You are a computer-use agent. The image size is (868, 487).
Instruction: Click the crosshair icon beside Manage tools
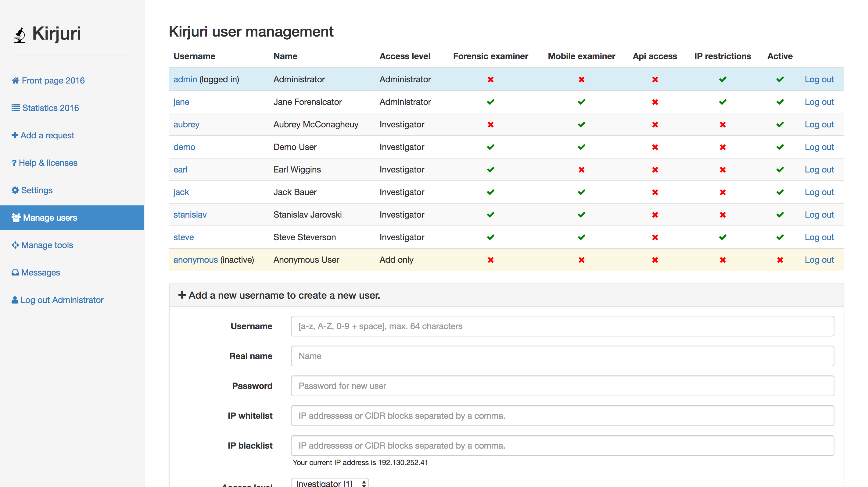click(15, 245)
